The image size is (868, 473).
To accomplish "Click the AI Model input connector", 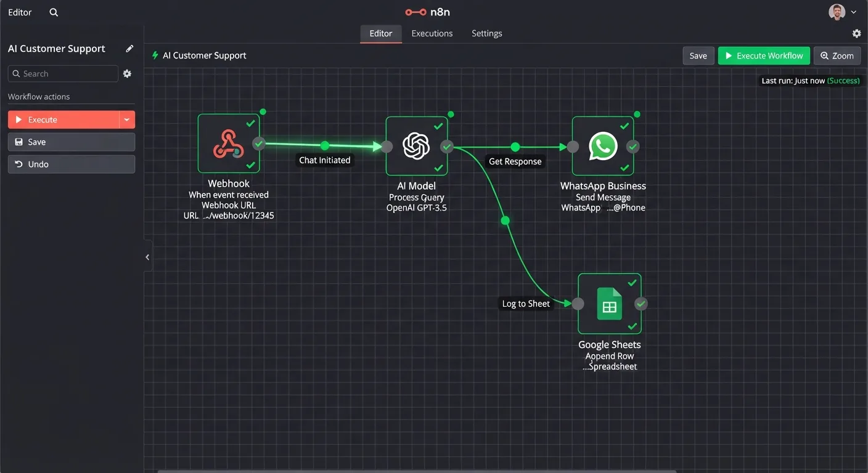I will tap(387, 147).
